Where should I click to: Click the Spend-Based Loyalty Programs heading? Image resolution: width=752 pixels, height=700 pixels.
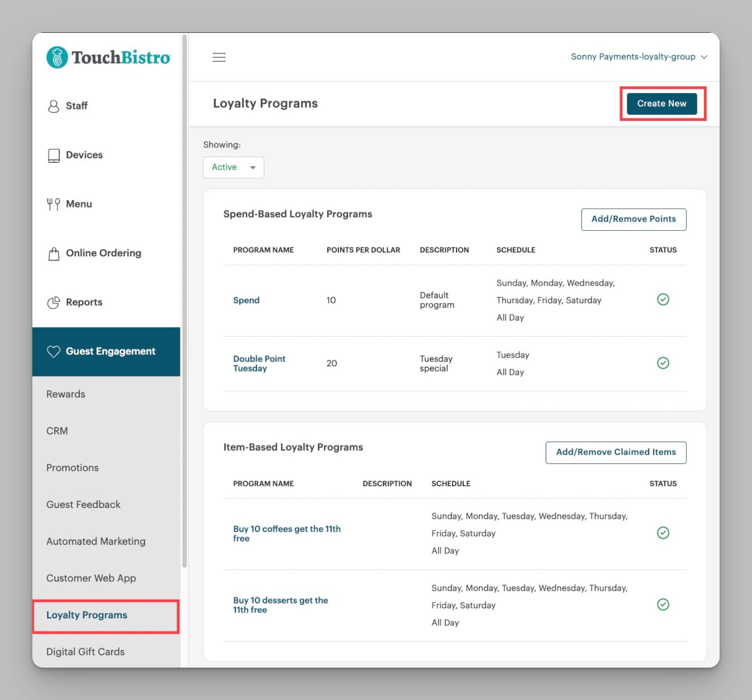(298, 214)
